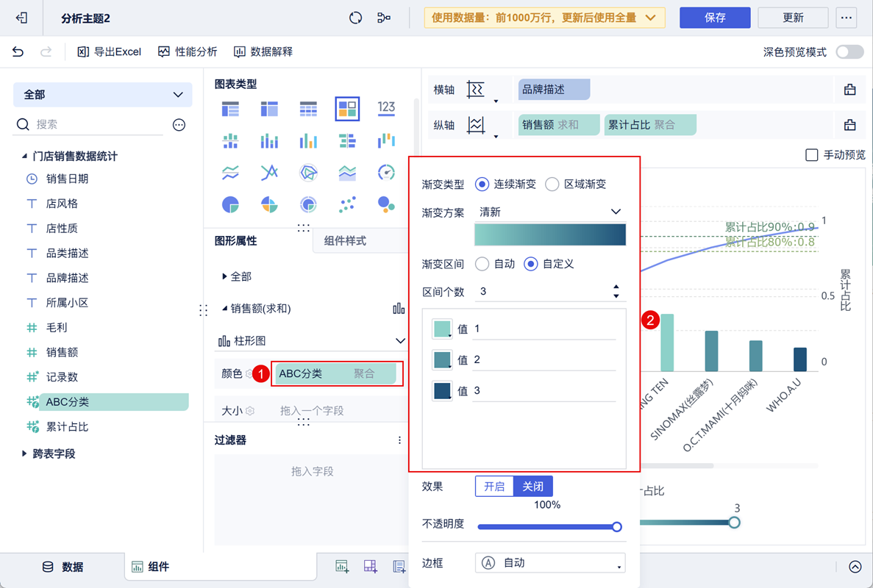Click the 保存 button
Image resolution: width=873 pixels, height=588 pixels.
coord(715,18)
